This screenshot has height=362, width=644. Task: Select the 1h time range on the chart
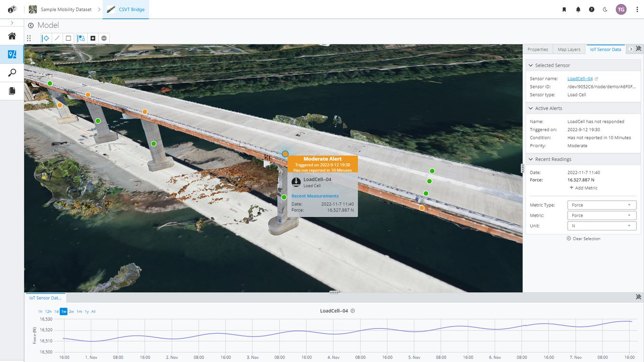[40, 311]
